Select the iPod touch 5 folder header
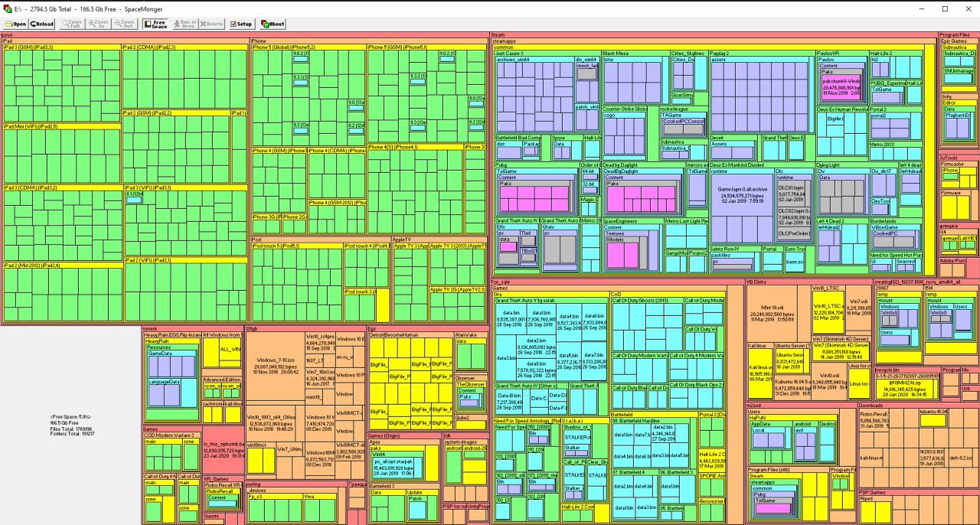 (296, 246)
